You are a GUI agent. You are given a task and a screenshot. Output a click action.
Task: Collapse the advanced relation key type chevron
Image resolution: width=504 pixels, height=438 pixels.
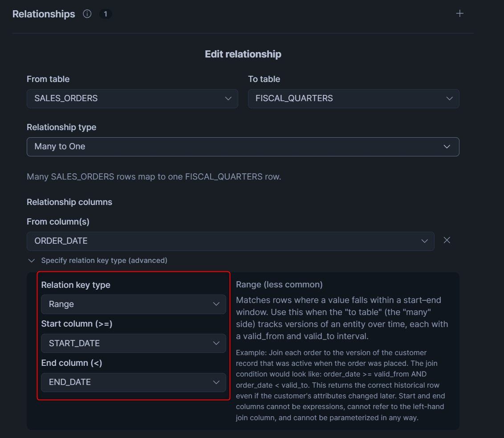(31, 260)
